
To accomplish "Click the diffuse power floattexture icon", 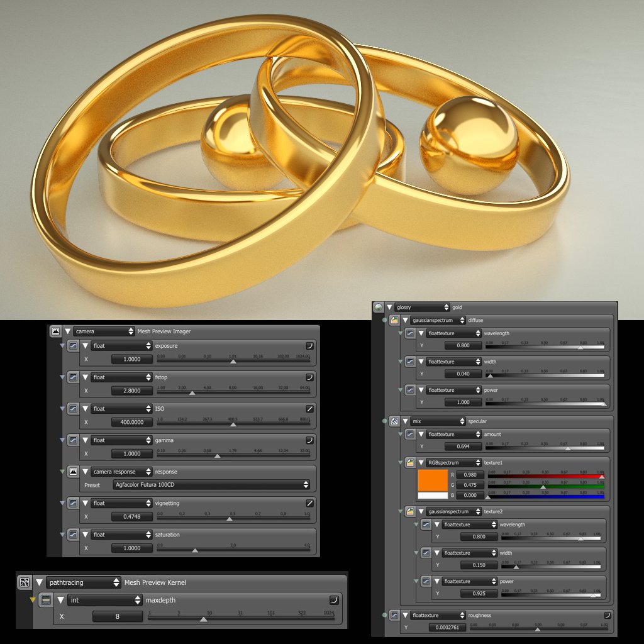I will pos(410,390).
